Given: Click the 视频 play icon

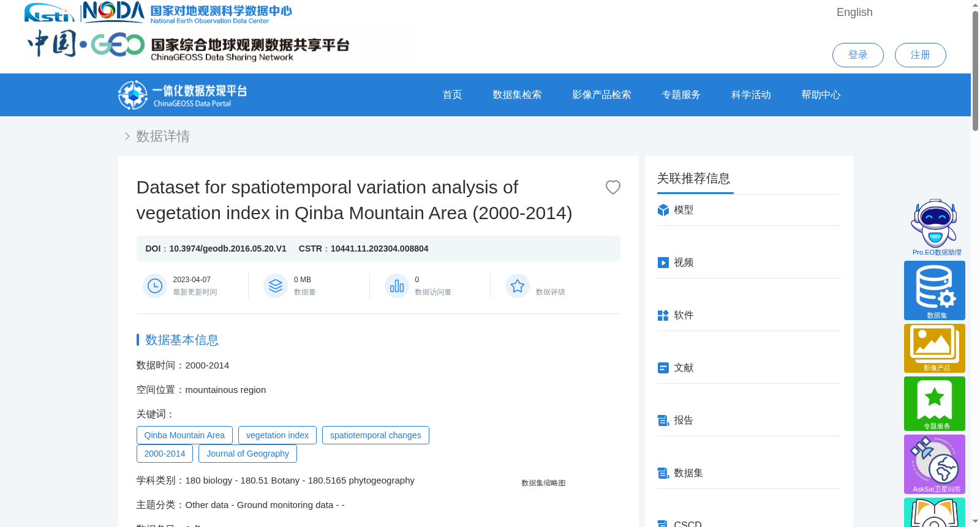Looking at the screenshot, I should click(x=663, y=263).
